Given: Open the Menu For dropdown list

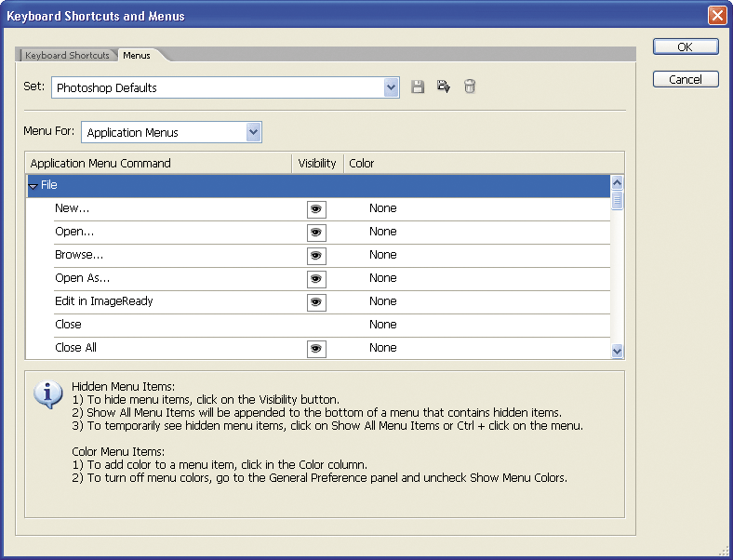Looking at the screenshot, I should pos(253,132).
